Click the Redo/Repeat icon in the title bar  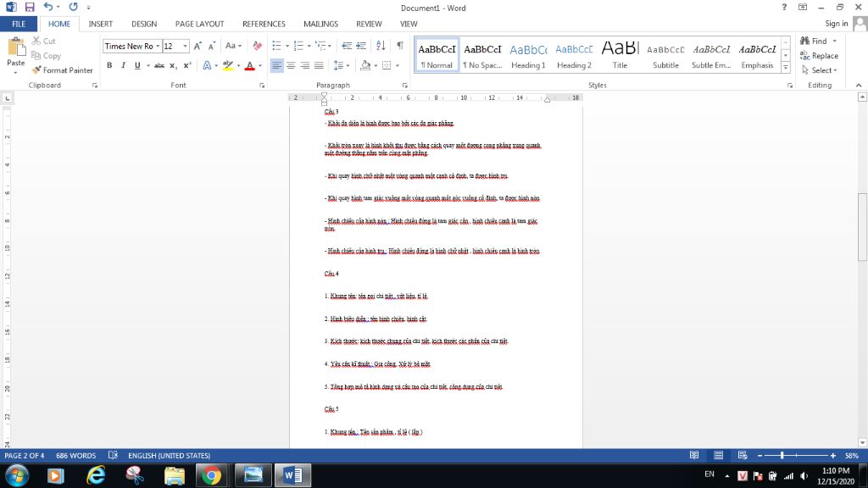click(73, 7)
